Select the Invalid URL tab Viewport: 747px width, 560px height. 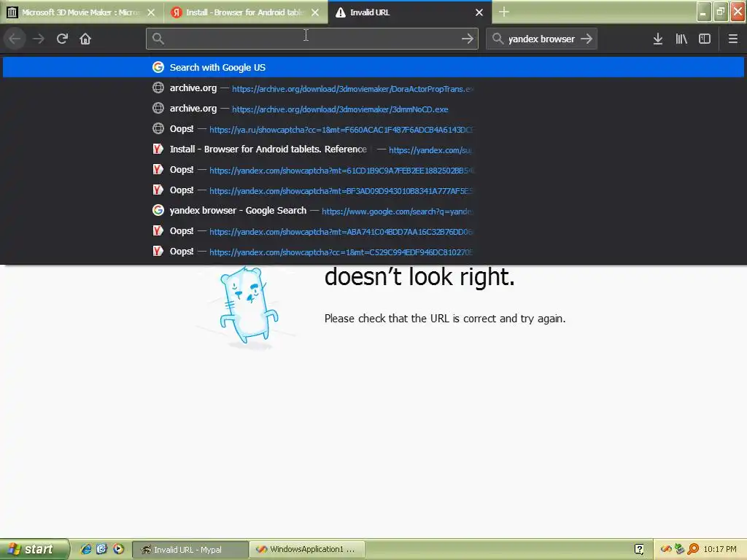410,12
